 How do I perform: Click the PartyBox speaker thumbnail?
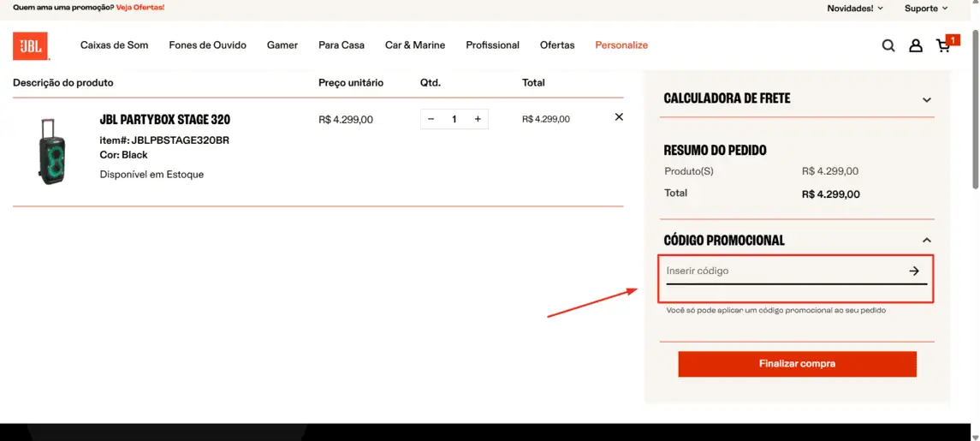52,151
